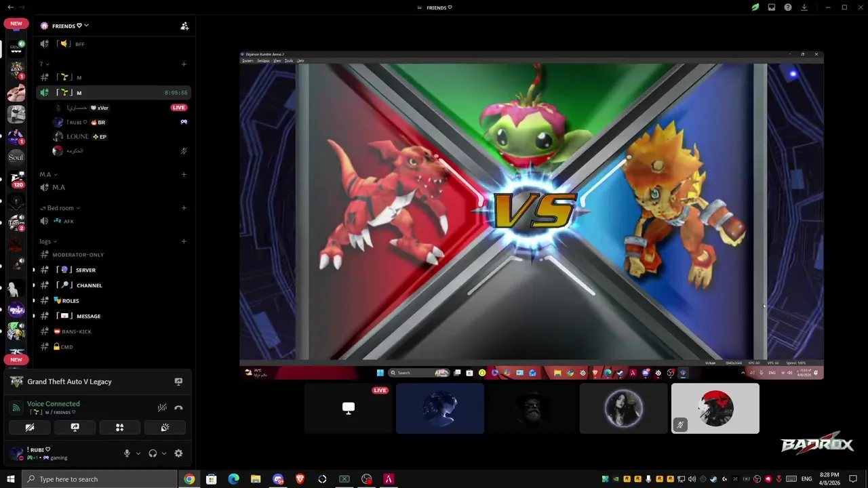Image resolution: width=868 pixels, height=488 pixels.
Task: Open the LOUNE EP user in voice list
Action: point(113,136)
